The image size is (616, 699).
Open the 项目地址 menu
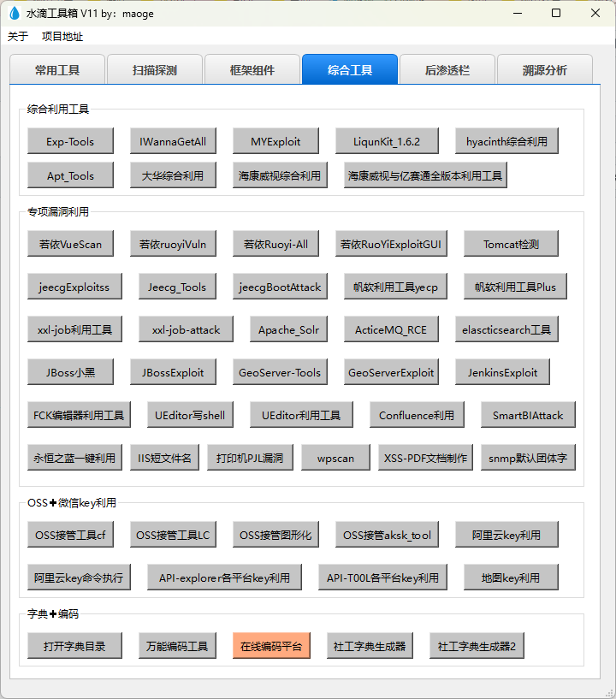click(62, 37)
